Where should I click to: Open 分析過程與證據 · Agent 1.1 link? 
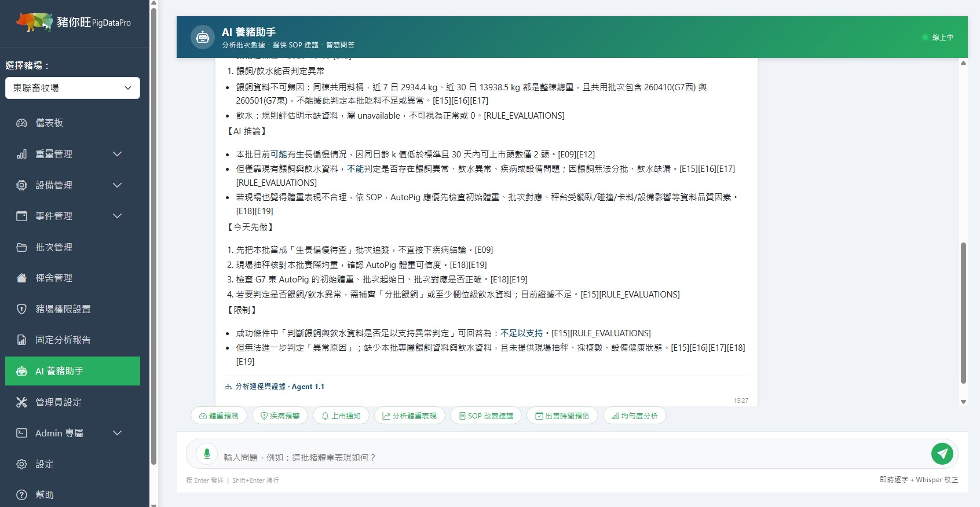tap(275, 387)
